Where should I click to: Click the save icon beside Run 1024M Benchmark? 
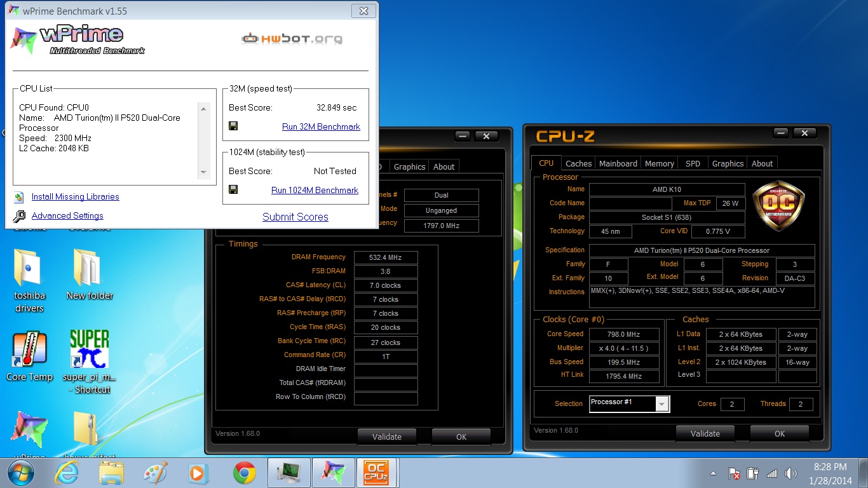(x=233, y=189)
